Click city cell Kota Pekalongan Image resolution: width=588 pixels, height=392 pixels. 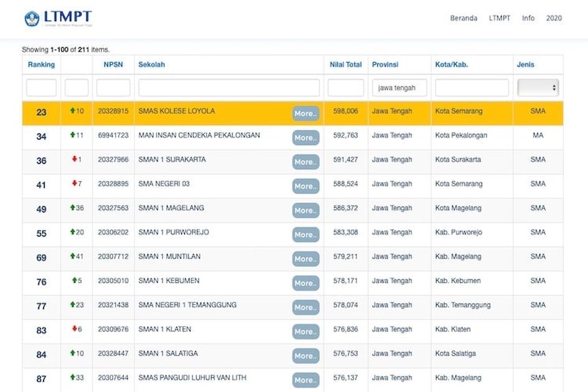[461, 135]
